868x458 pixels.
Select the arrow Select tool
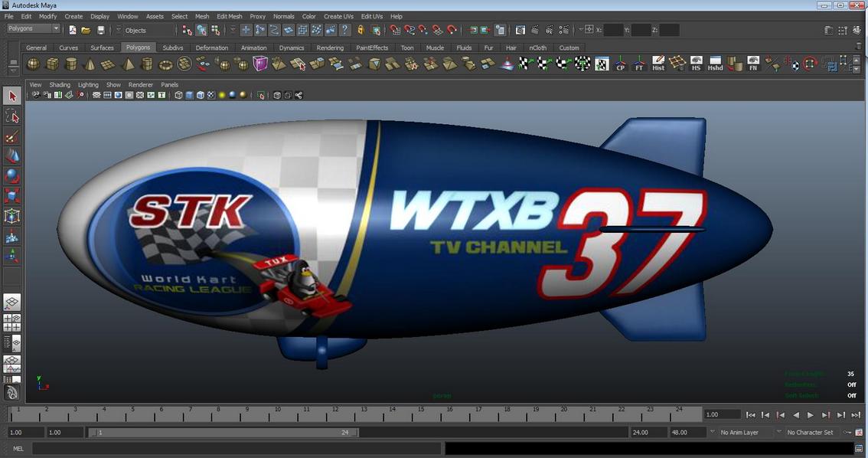(x=11, y=97)
